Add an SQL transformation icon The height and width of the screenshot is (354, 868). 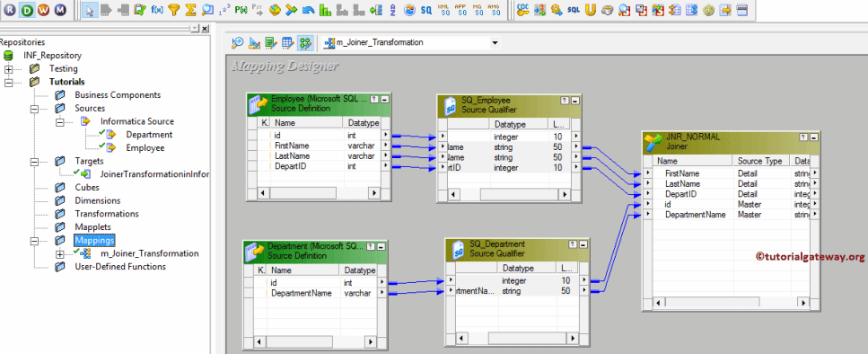(574, 9)
